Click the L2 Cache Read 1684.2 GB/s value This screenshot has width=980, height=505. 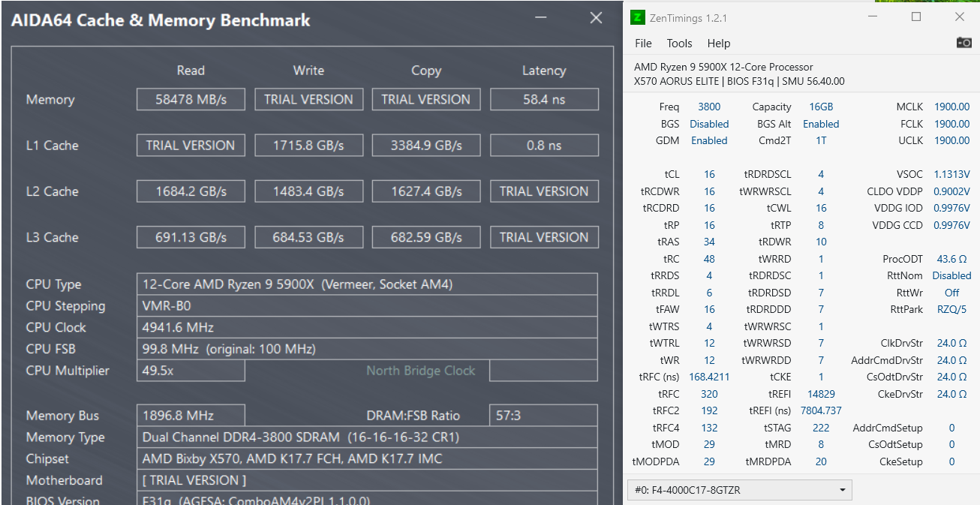tap(191, 191)
